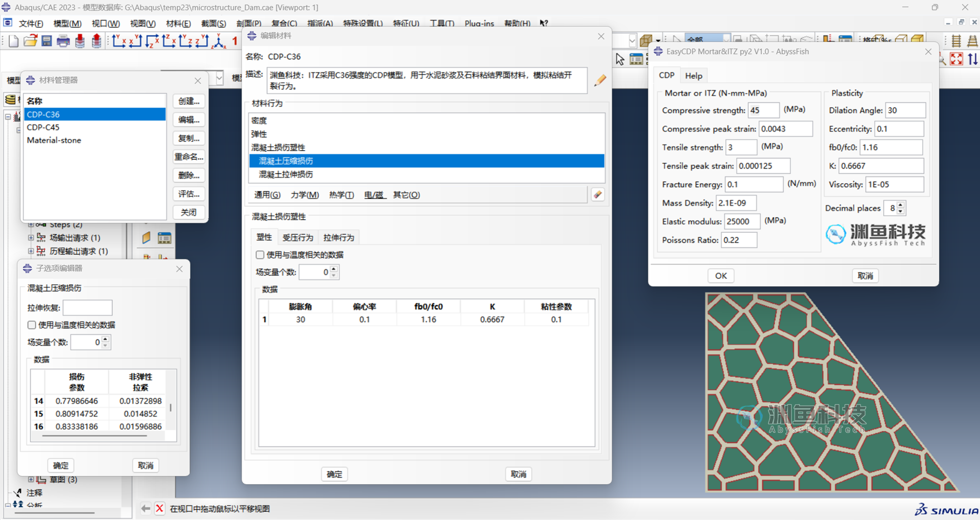Open material manager toolbox icon beside part icon

[164, 238]
